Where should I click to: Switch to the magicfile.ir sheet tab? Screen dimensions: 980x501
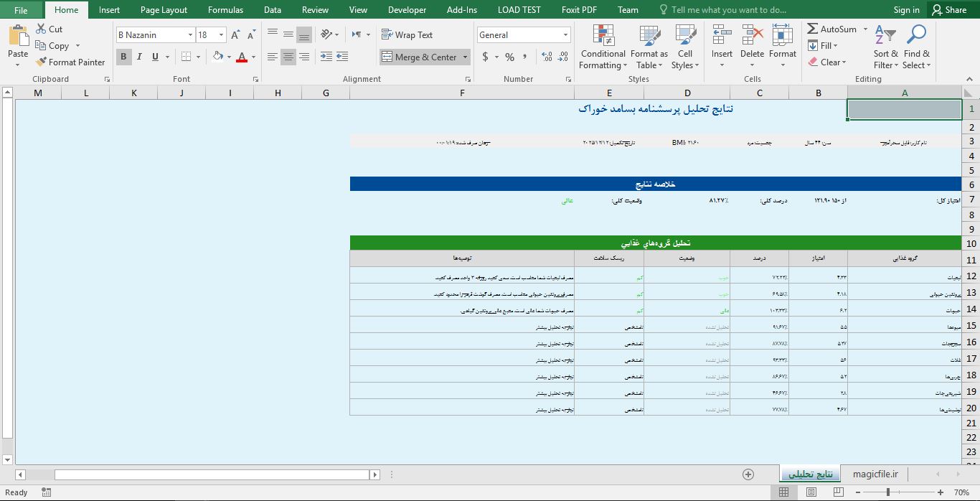875,474
